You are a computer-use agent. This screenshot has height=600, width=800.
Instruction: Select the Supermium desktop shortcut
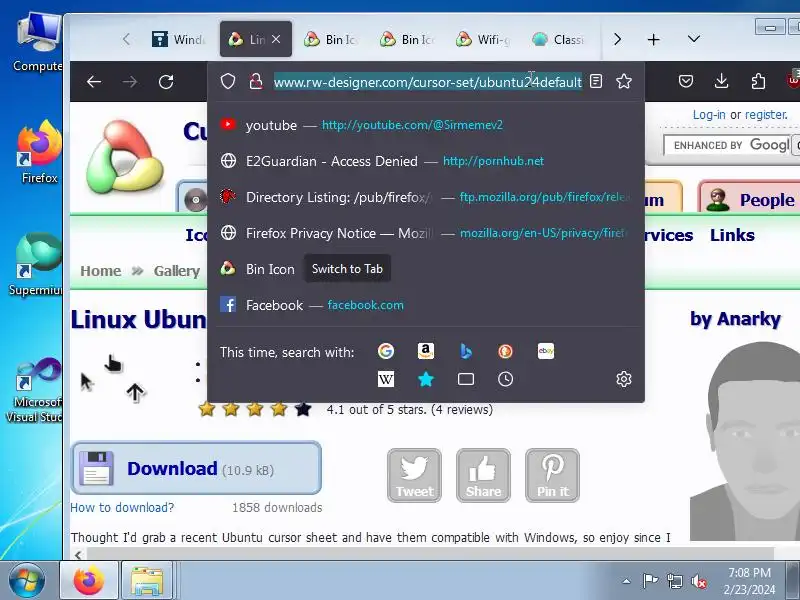[37, 264]
